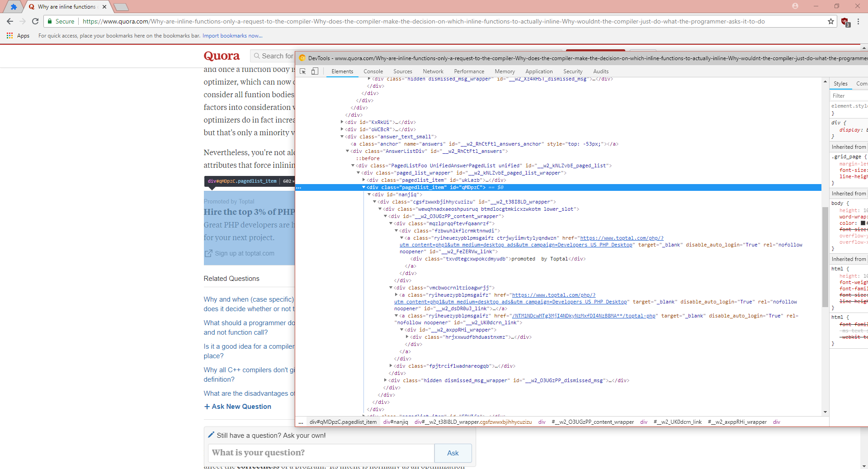Viewport: 868px width, 469px height.
Task: Switch to the Performance tab
Action: click(x=469, y=71)
